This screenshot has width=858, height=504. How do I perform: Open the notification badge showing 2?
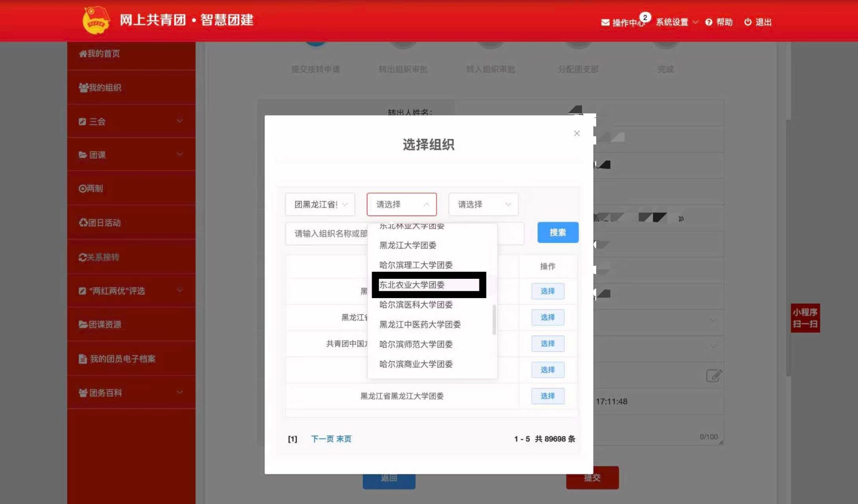click(645, 17)
